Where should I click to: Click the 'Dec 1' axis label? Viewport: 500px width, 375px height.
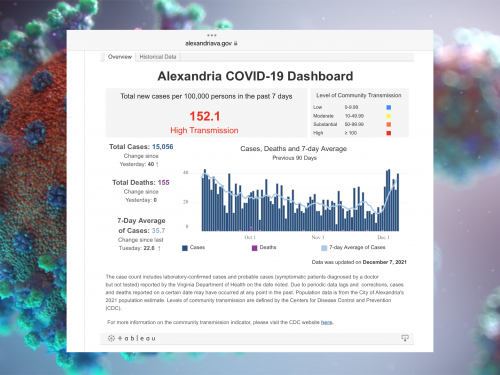tap(383, 237)
